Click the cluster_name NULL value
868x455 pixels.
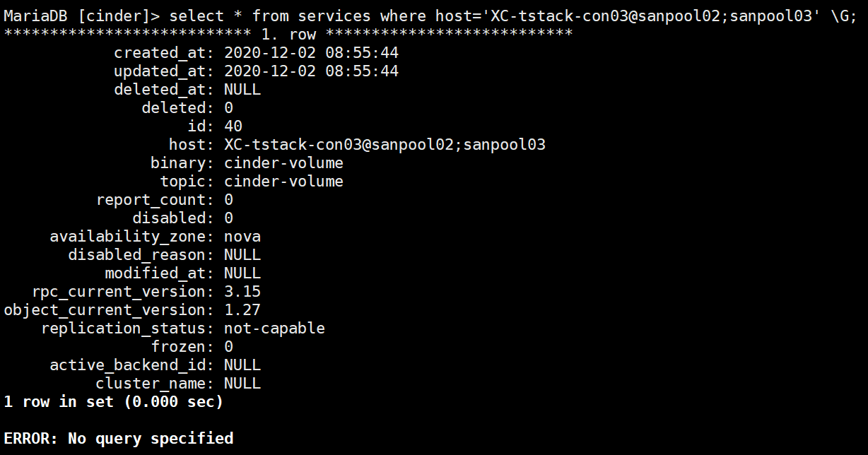(x=242, y=384)
